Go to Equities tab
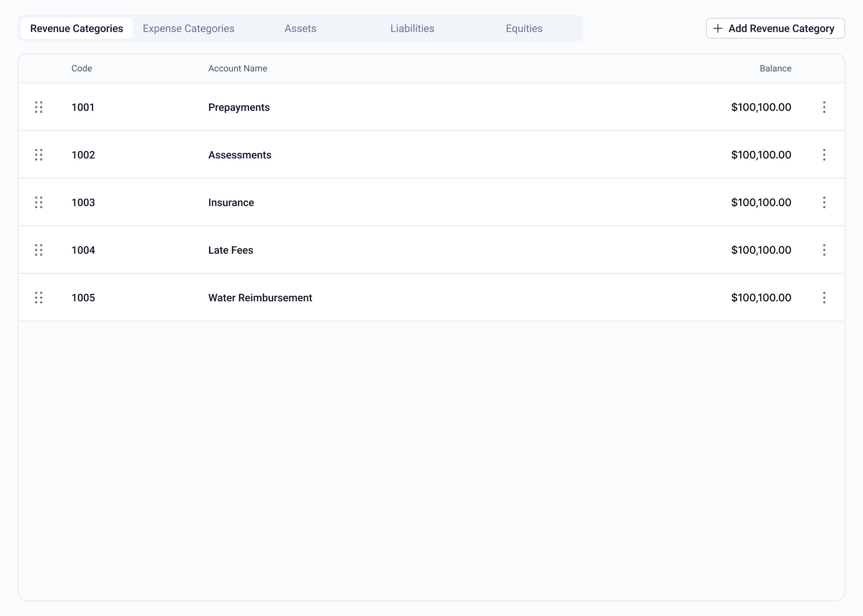863x616 pixels. point(524,28)
